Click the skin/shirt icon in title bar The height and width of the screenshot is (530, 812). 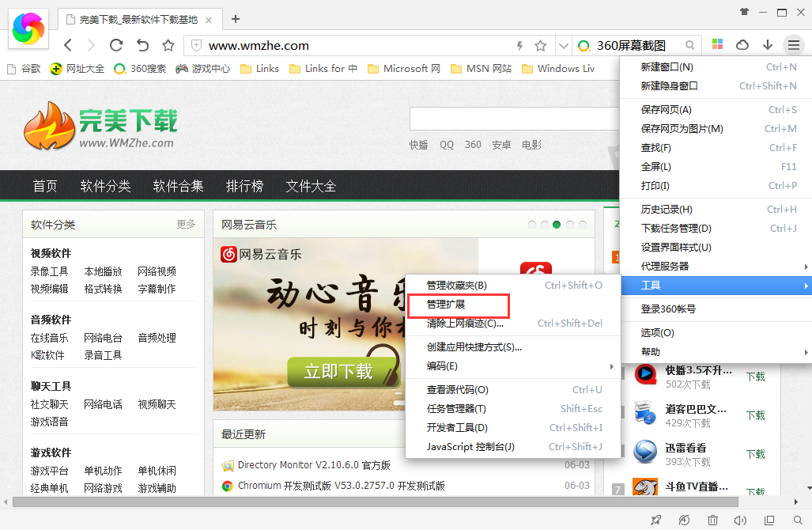(x=744, y=11)
